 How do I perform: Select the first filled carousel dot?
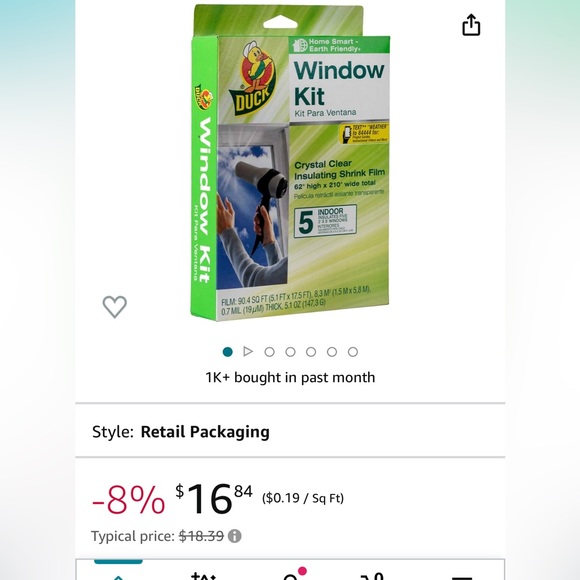click(227, 352)
